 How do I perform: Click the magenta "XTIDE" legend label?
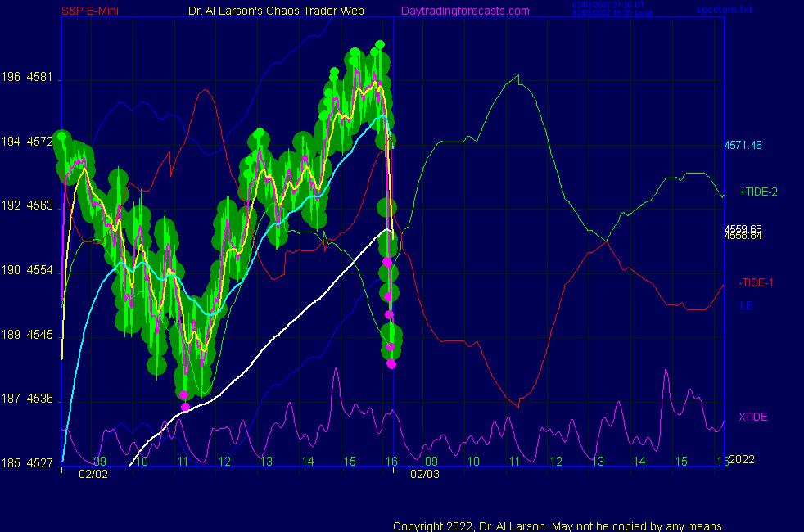pos(753,417)
